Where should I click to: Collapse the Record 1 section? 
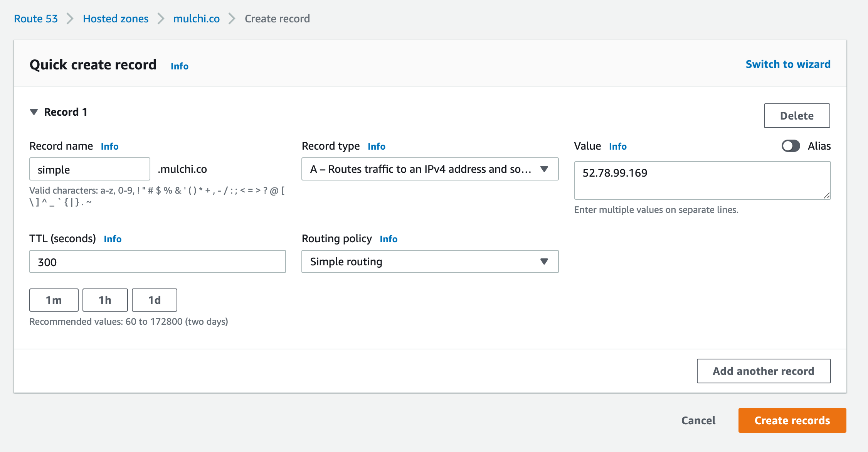pos(34,112)
